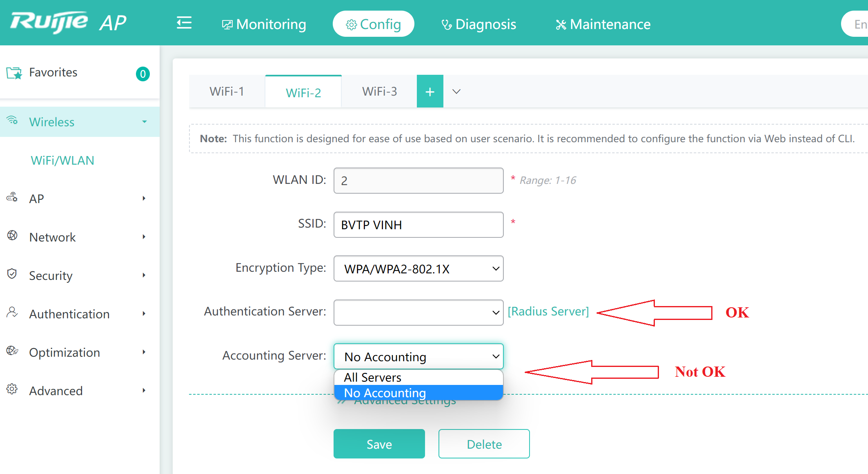Click the Wireless wifi icon in sidebar

tap(12, 121)
